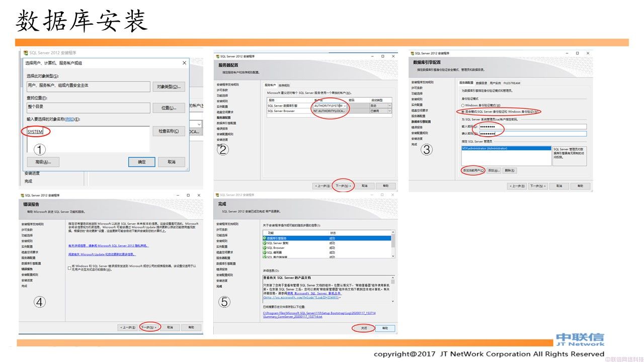Click the 输入密码 field
644x362 pixels.
click(532, 127)
